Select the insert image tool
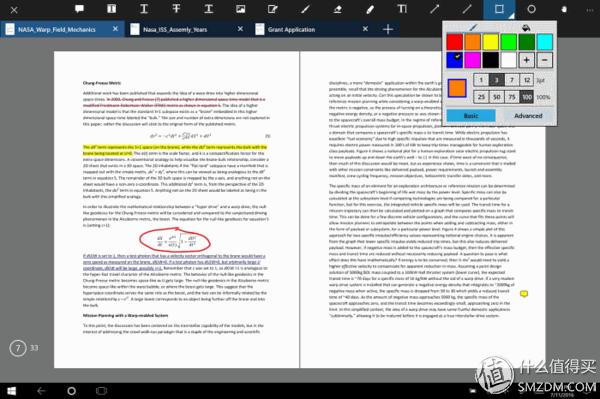Screen dimensions: 600x399 point(240,9)
